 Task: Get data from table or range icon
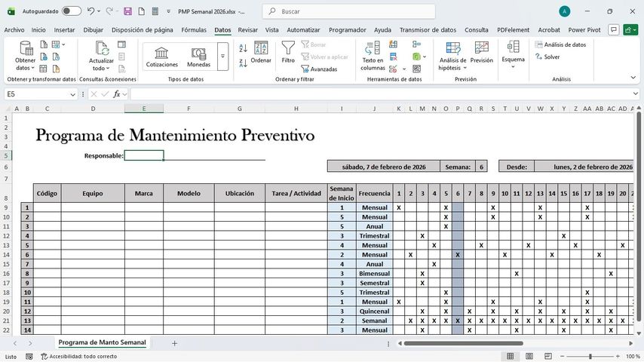[44, 69]
